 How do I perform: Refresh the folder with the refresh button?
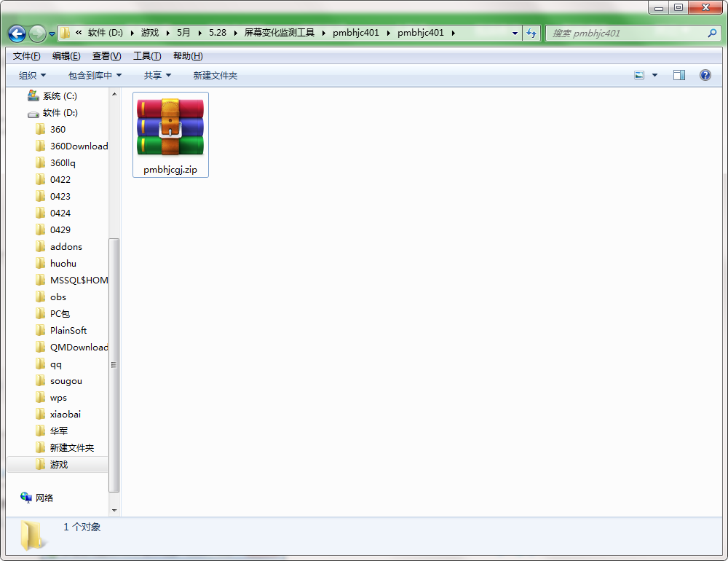pos(531,33)
